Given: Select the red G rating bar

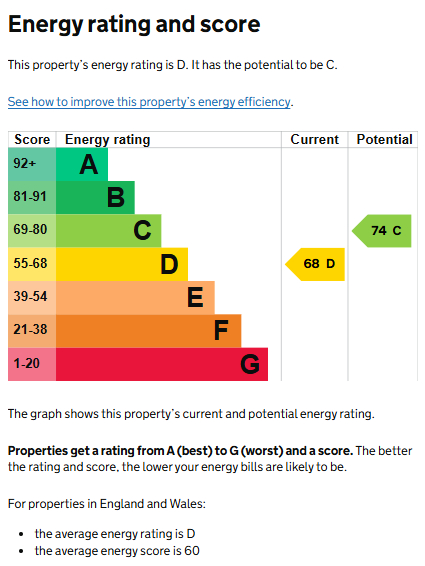Looking at the screenshot, I should click(162, 364).
